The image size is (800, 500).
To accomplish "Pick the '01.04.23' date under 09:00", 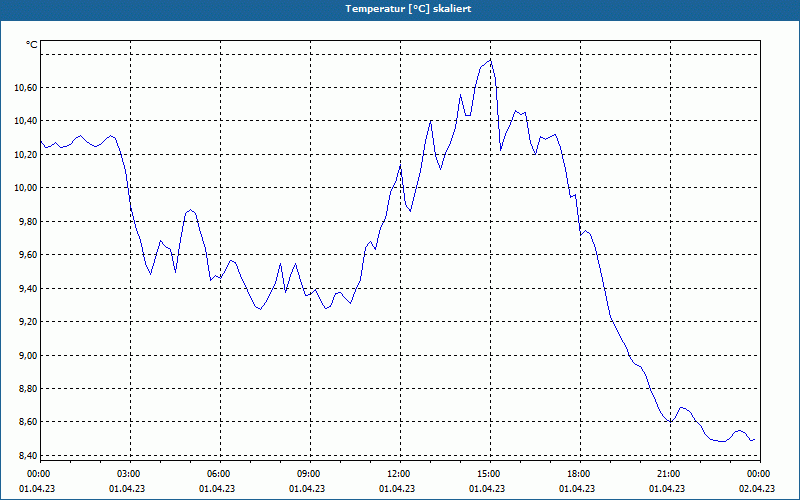I will tap(307, 489).
